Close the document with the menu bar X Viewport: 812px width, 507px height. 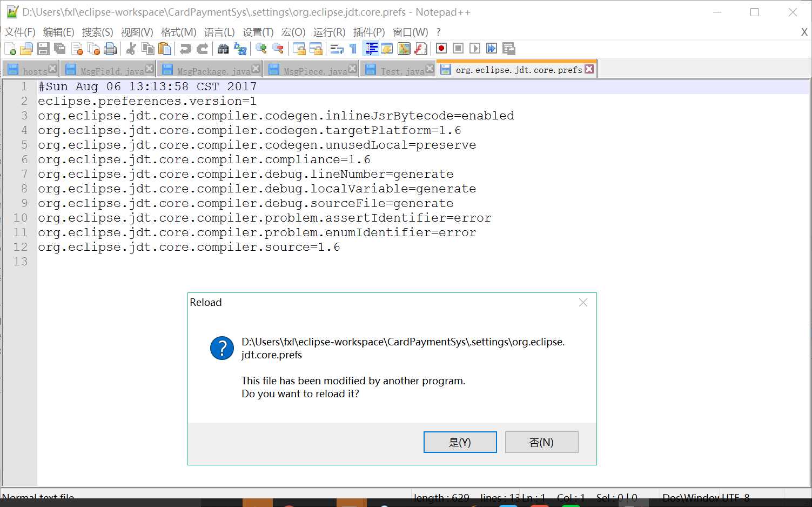[804, 32]
